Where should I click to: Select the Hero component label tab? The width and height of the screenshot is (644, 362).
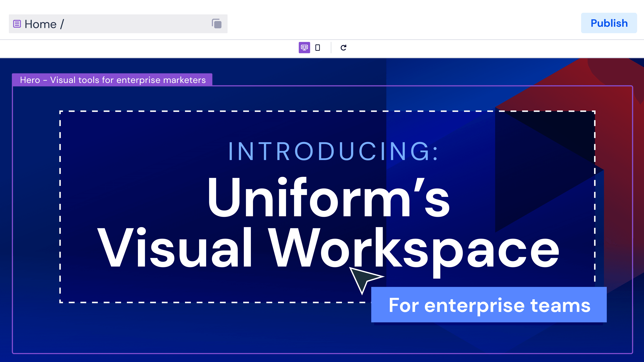pos(112,80)
